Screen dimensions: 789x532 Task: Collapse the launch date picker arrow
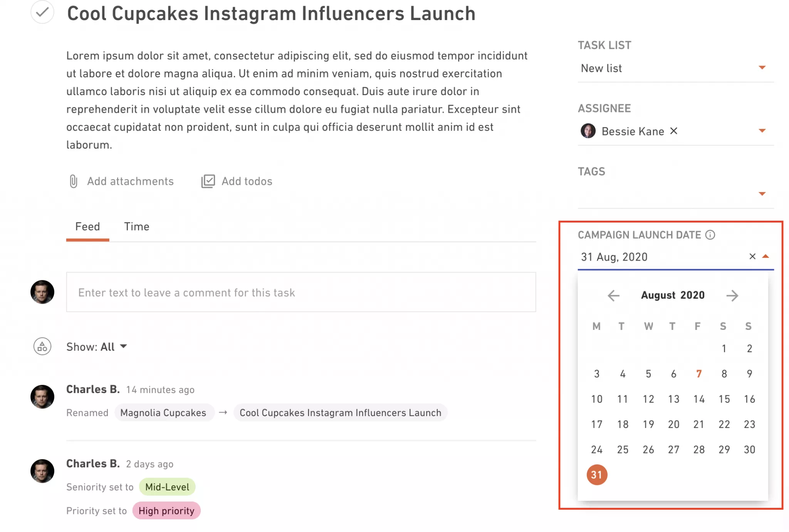[x=765, y=256]
